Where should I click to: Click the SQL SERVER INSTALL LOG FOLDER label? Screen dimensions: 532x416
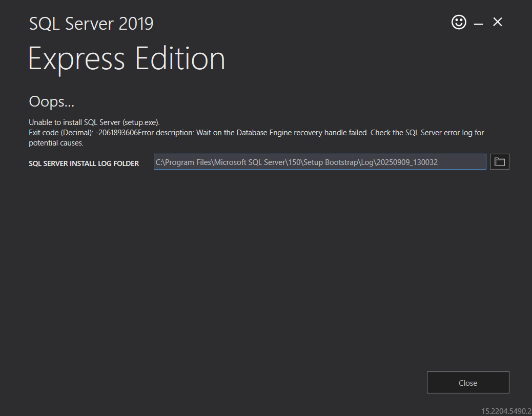pos(84,163)
